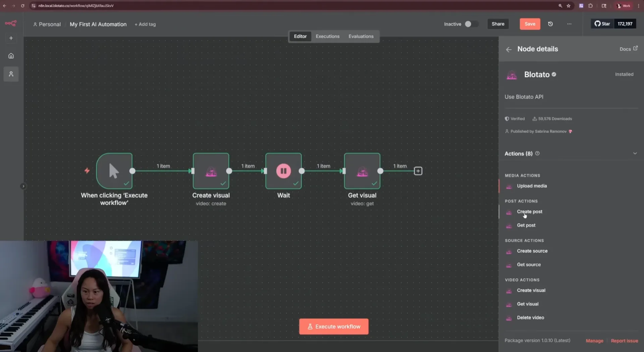This screenshot has height=352, width=644.
Task: Open the browser extensions puzzle icon
Action: click(x=590, y=6)
